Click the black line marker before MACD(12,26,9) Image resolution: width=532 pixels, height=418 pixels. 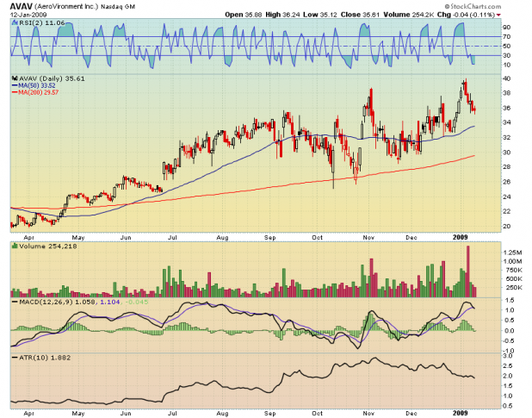click(x=15, y=302)
